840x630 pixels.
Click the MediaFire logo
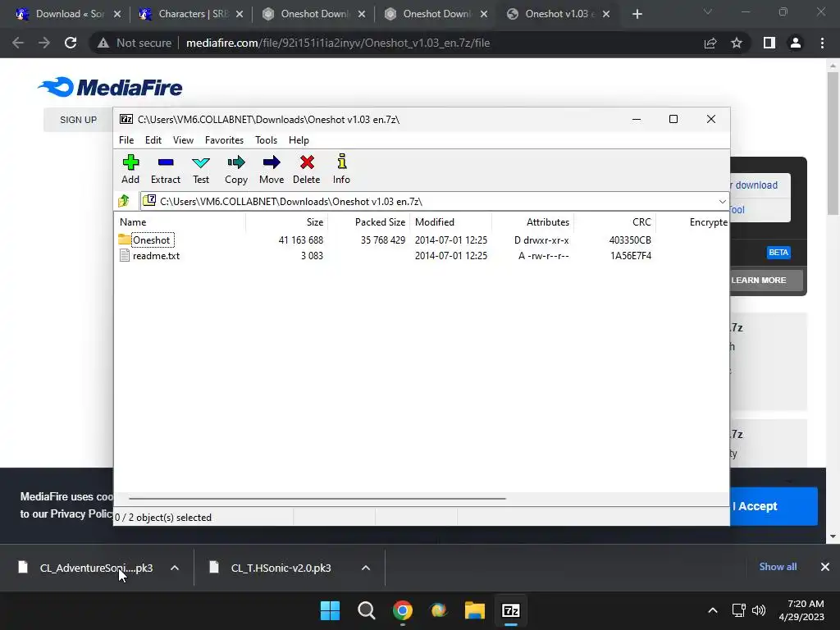(x=110, y=87)
